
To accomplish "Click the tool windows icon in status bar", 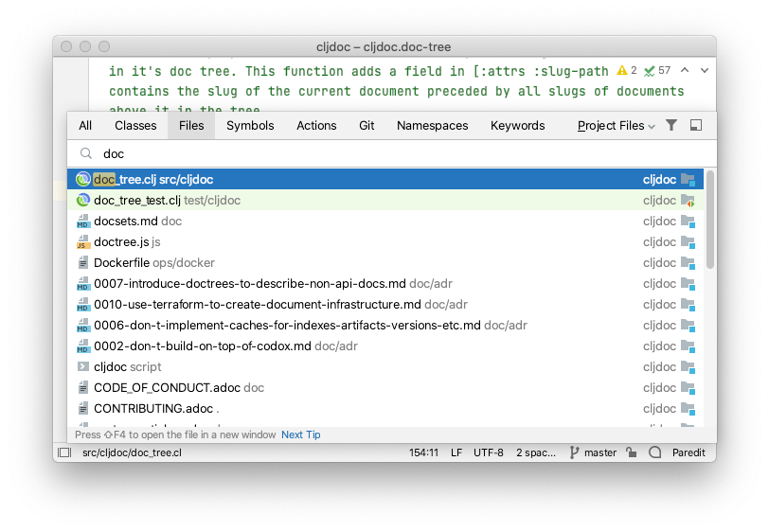I will click(64, 452).
